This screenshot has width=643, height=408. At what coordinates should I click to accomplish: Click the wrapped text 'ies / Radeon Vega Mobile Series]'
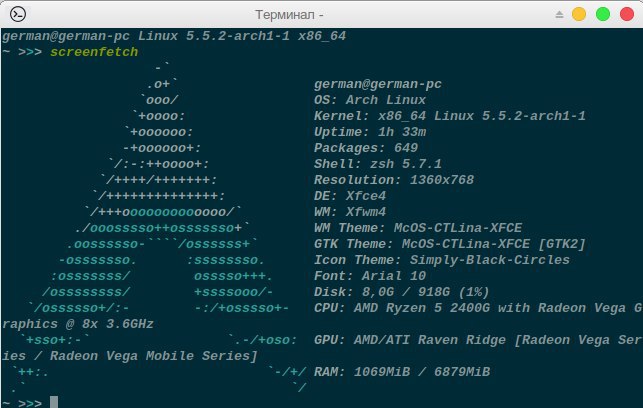130,356
